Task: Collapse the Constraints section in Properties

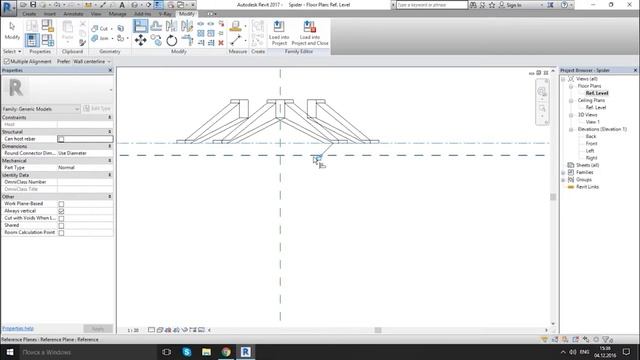Action: click(x=109, y=117)
